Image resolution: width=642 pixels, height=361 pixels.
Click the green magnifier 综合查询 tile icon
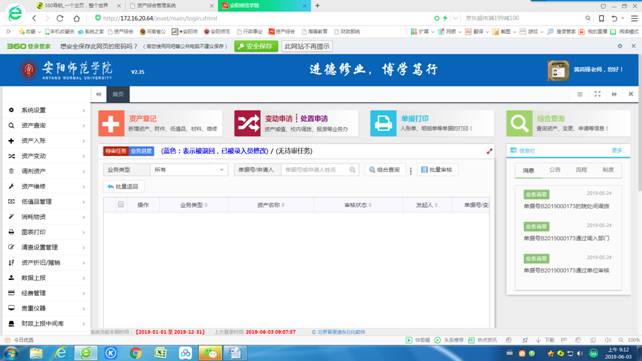tap(519, 123)
